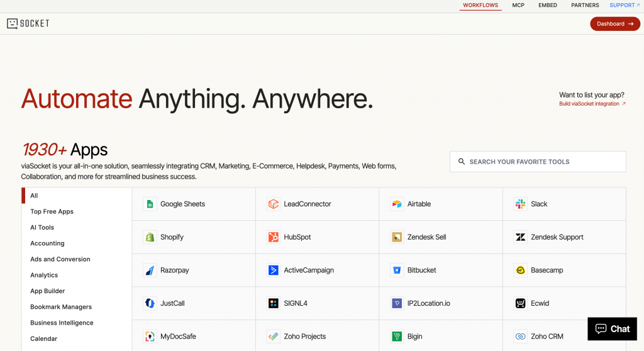Click the Google Sheets app icon
The image size is (644, 351).
click(150, 204)
